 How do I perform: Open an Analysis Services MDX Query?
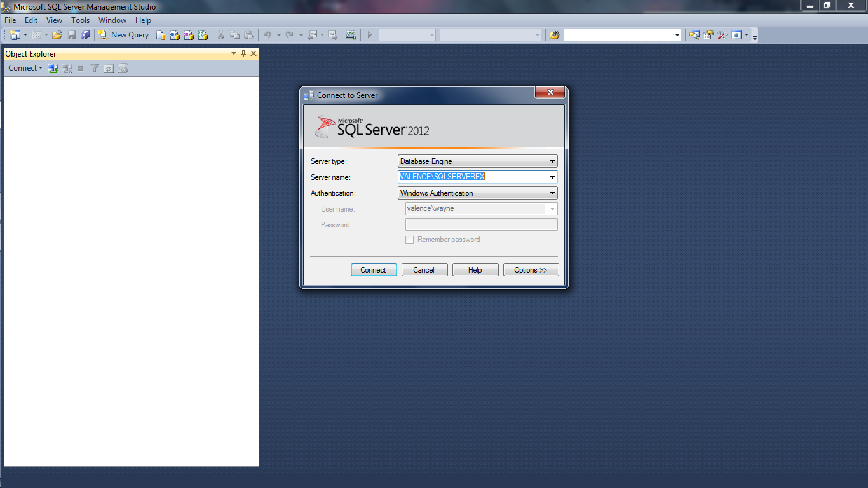pos(175,35)
